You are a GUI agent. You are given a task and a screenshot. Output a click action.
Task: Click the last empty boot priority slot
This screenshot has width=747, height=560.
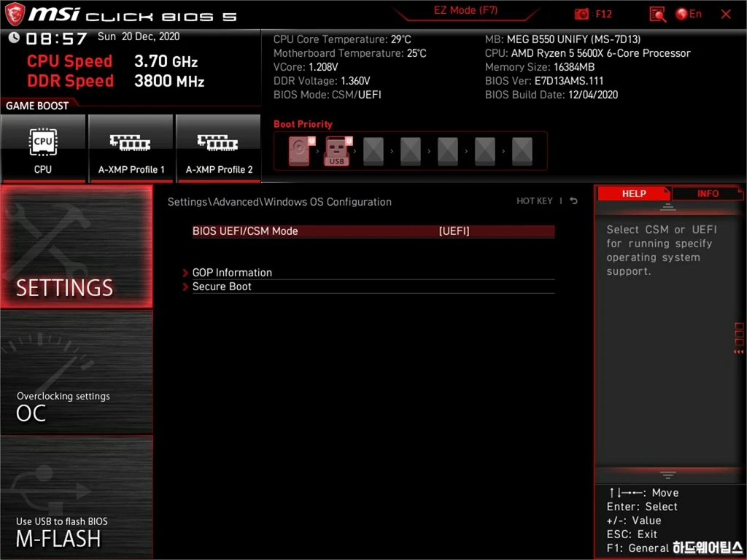click(x=522, y=152)
